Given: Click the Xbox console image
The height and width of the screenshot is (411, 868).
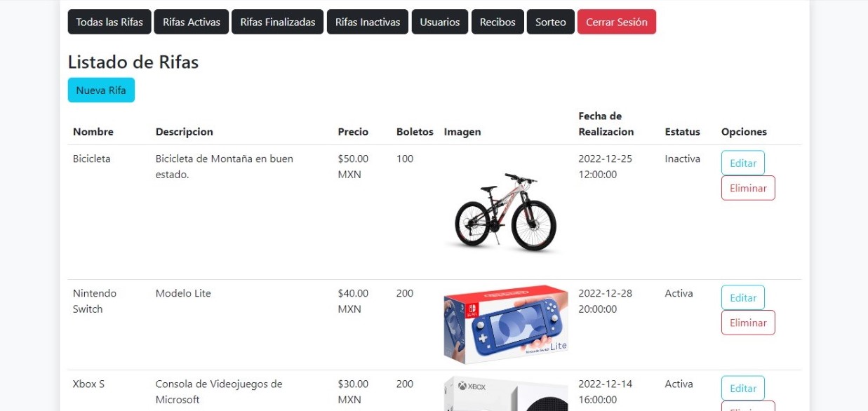Looking at the screenshot, I should coord(505,394).
